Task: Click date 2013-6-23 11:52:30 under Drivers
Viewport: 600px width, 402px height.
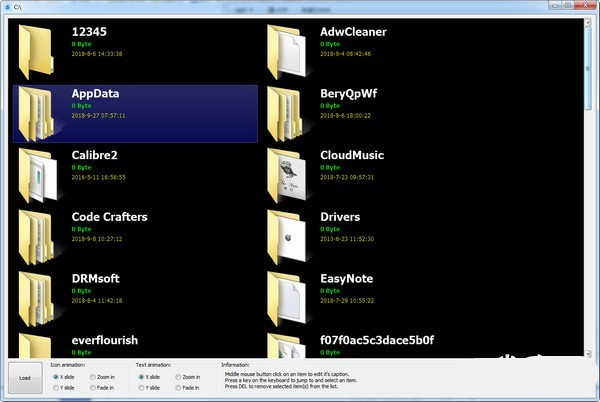Action: tap(347, 239)
